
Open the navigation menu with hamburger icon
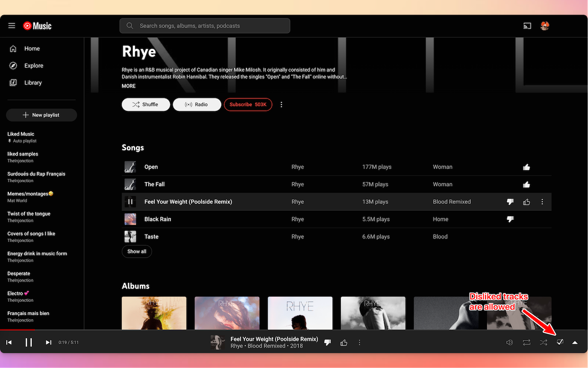(x=11, y=25)
